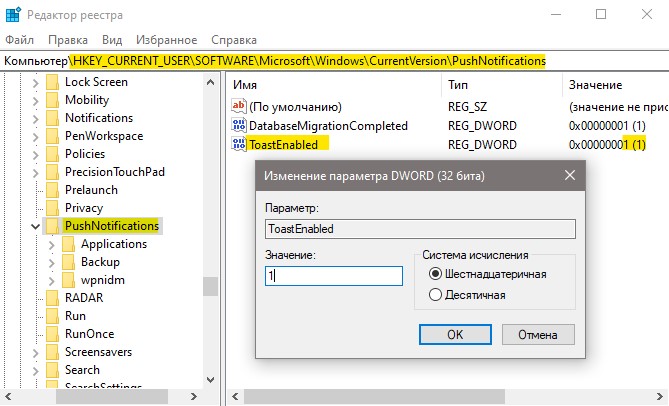Open the Правка menu
Viewport: 669px width, 406px height.
click(68, 40)
